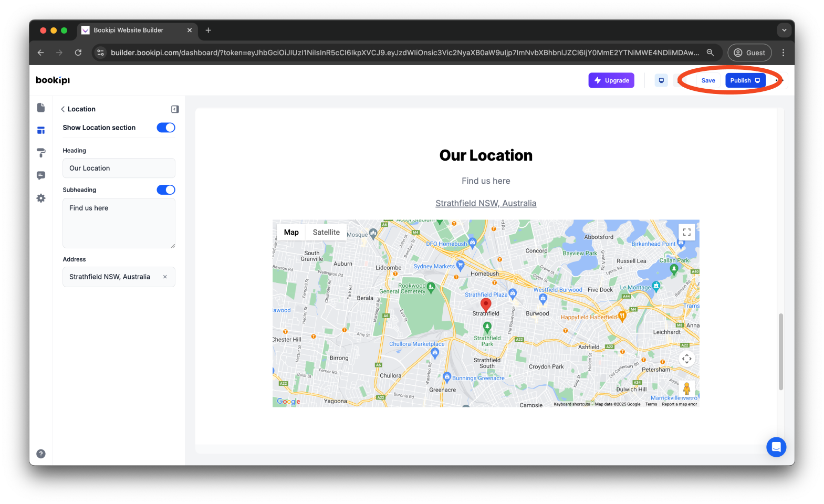Click the Google logo on the map

click(288, 401)
